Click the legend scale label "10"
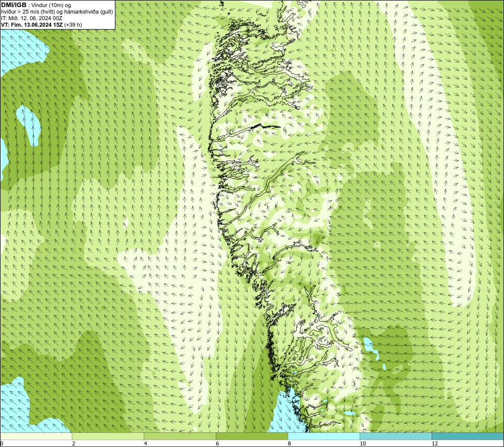The width and height of the screenshot is (504, 447). pyautogui.click(x=363, y=443)
